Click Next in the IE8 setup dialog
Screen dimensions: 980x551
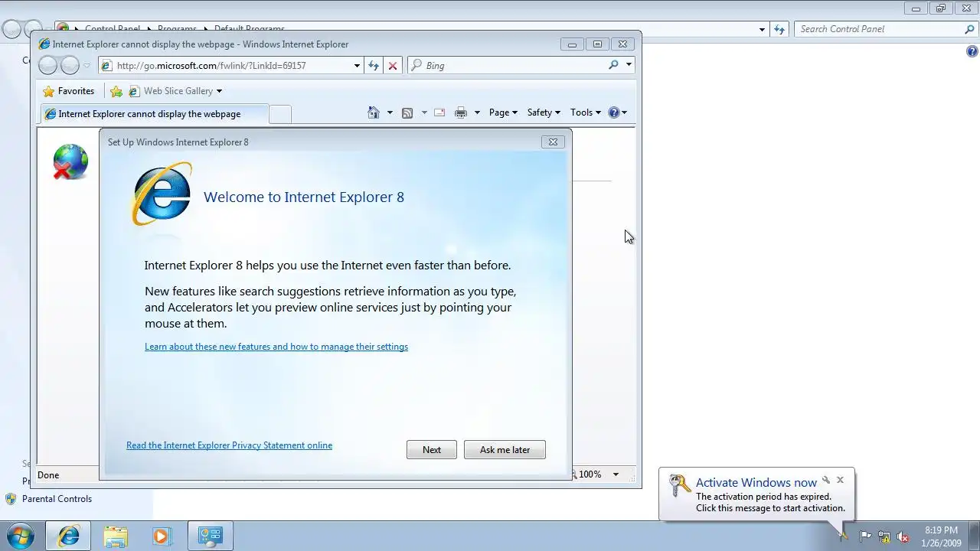[x=432, y=450]
